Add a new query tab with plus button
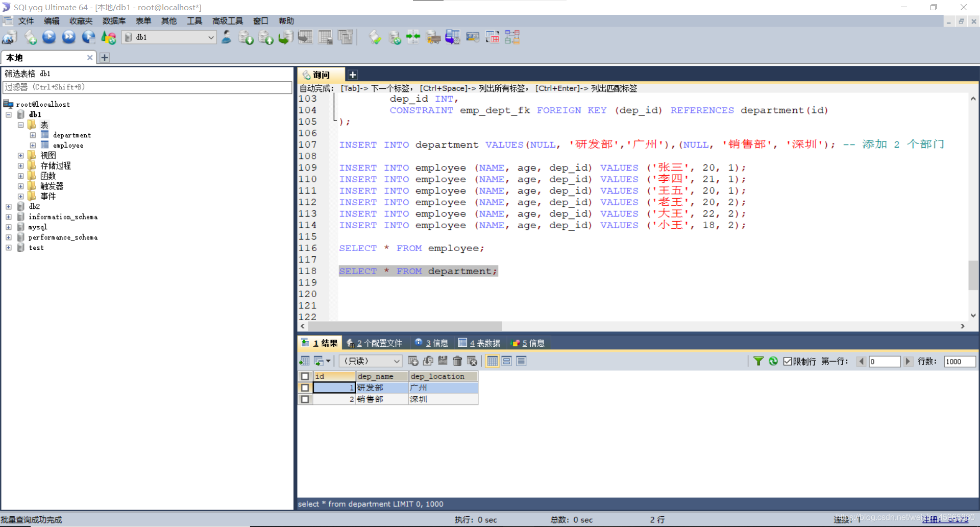The image size is (980, 527). click(x=353, y=75)
